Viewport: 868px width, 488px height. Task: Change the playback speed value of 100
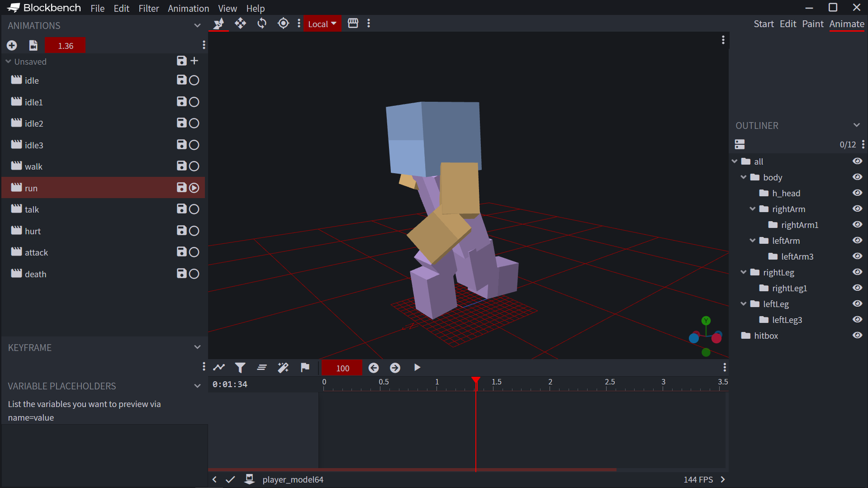tap(342, 368)
